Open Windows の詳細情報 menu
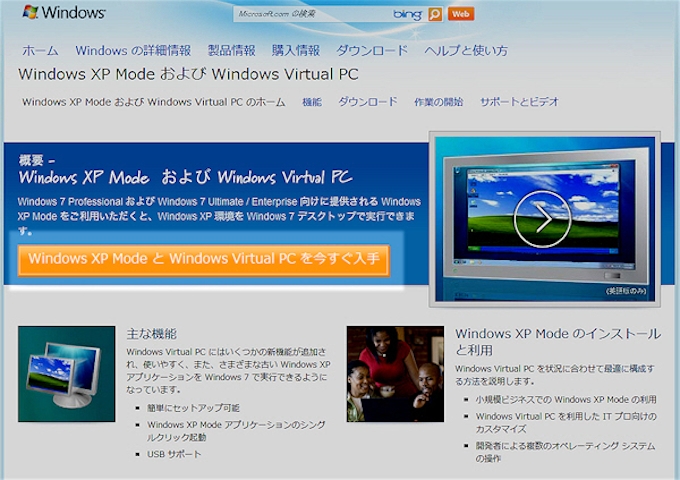 click(132, 50)
